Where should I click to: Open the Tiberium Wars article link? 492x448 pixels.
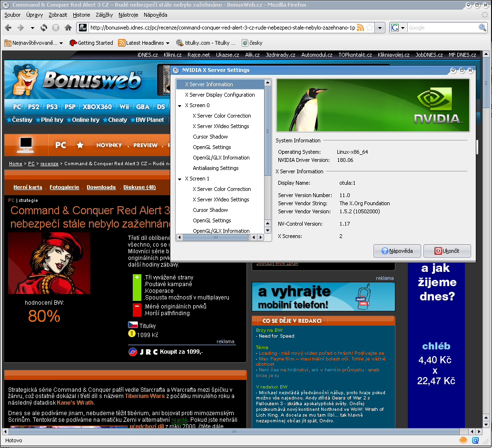tap(145, 396)
